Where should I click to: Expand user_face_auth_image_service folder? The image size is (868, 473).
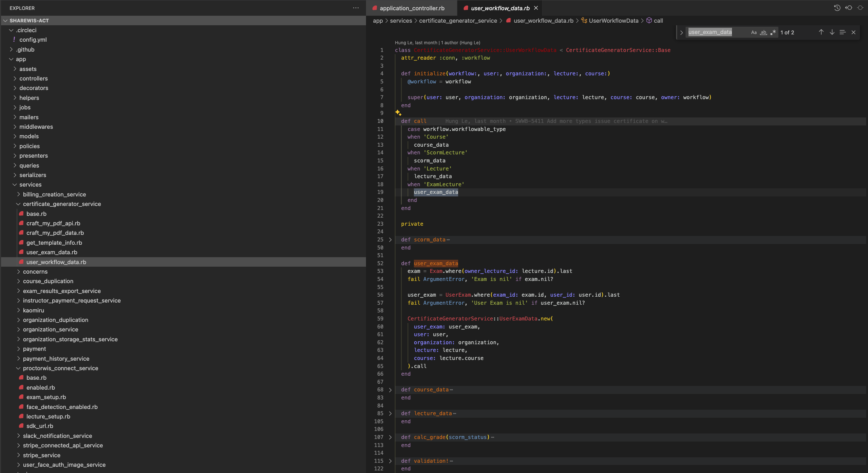pyautogui.click(x=184, y=465)
